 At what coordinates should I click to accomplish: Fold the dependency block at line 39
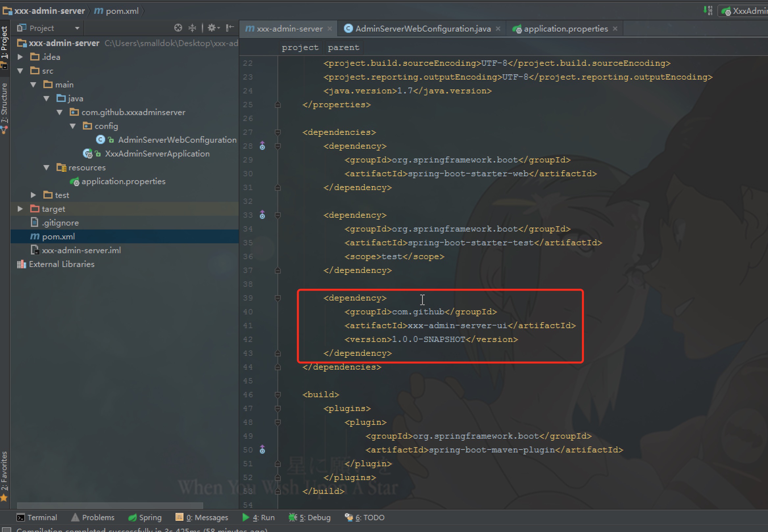[x=278, y=298]
